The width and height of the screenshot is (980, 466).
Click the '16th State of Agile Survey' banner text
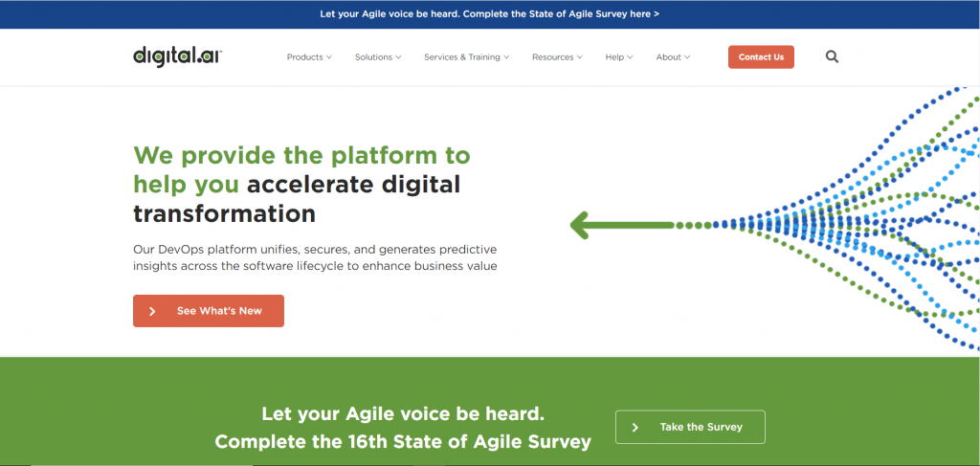402,441
